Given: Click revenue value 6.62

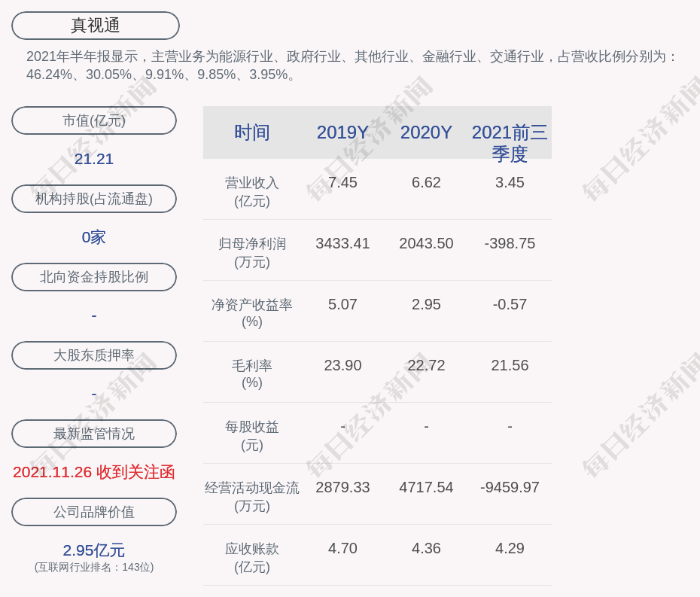Looking at the screenshot, I should pyautogui.click(x=426, y=183).
